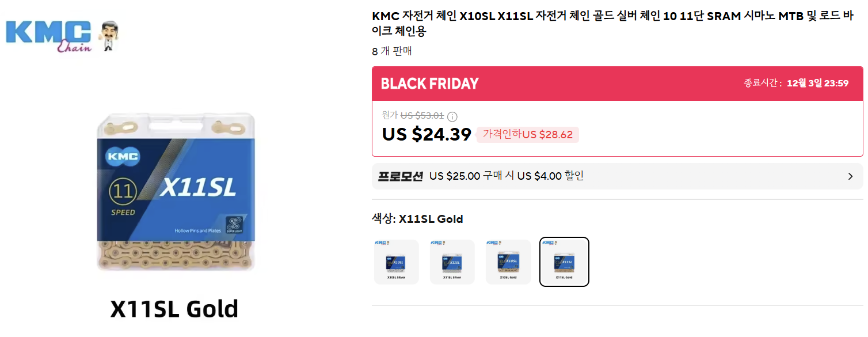Click the X11SL Gold caption under image

[174, 309]
